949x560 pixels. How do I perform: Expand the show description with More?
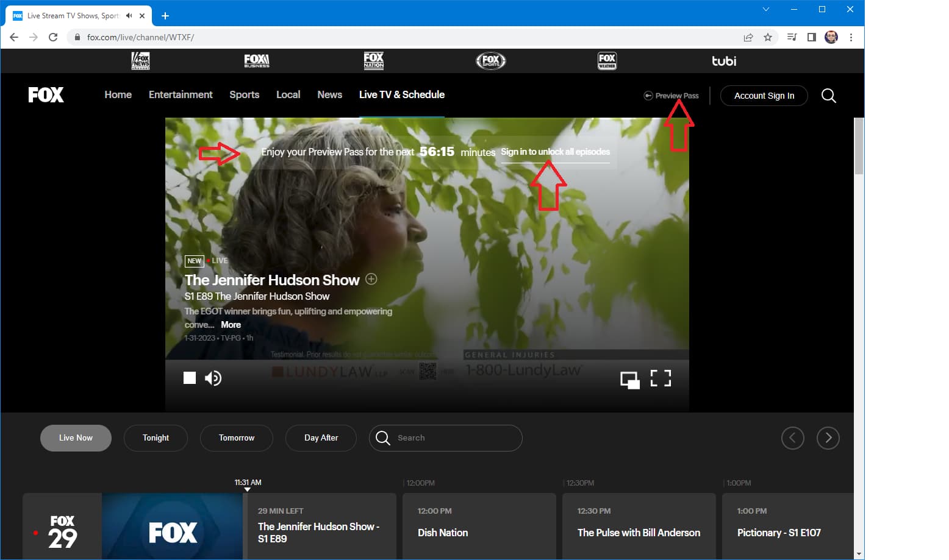click(231, 325)
